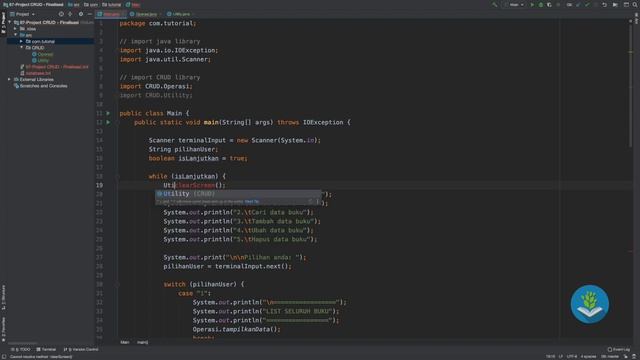
Task: Click the Project Structure icon in toolbar
Action: 626,5
